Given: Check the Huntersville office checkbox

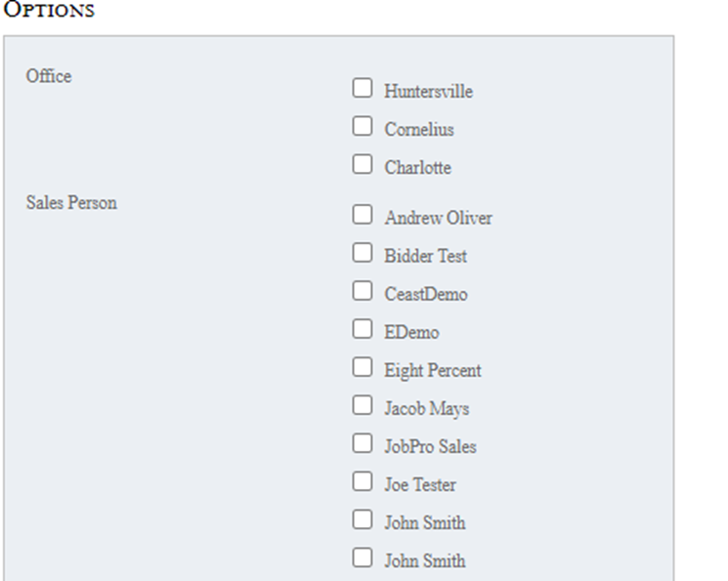Looking at the screenshot, I should (x=363, y=89).
